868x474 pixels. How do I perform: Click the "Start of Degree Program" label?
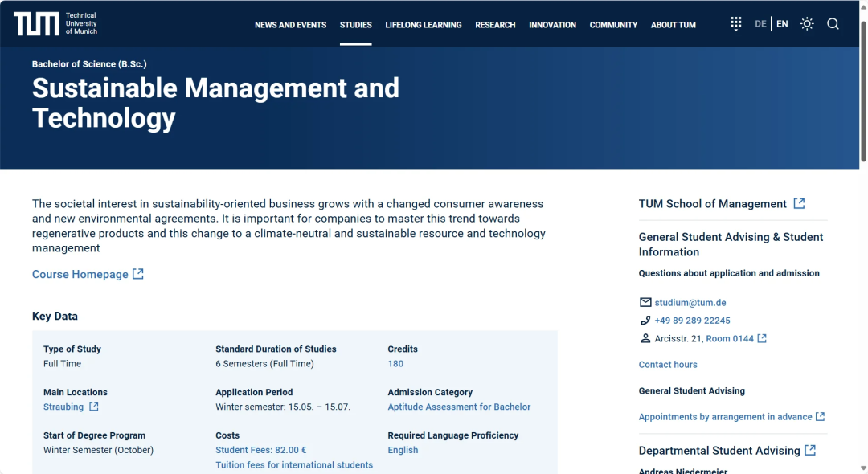95,435
